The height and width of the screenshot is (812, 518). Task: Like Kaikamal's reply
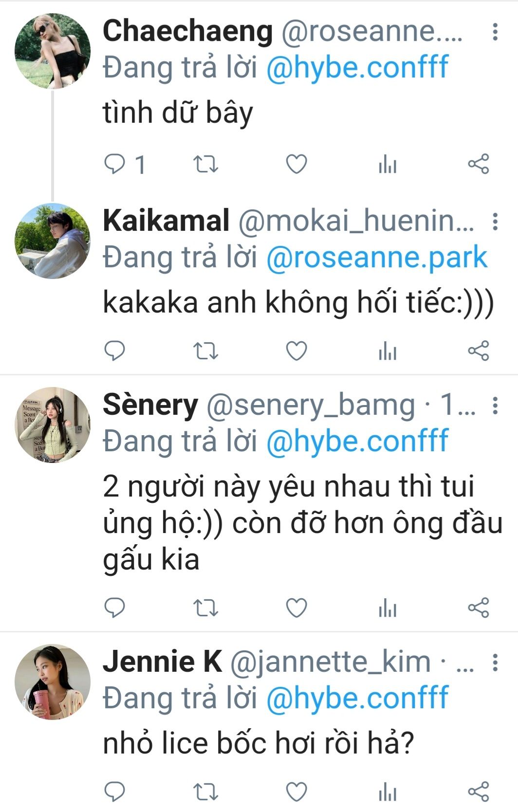coord(296,351)
